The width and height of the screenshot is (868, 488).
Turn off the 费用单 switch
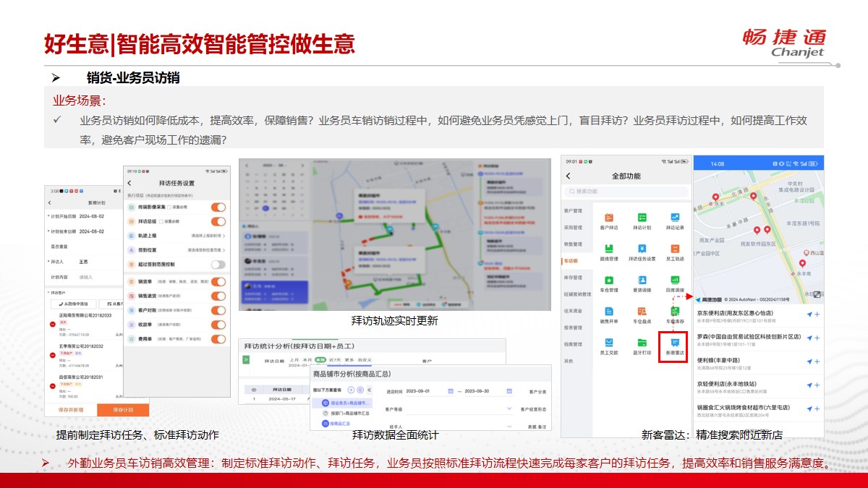(x=218, y=339)
